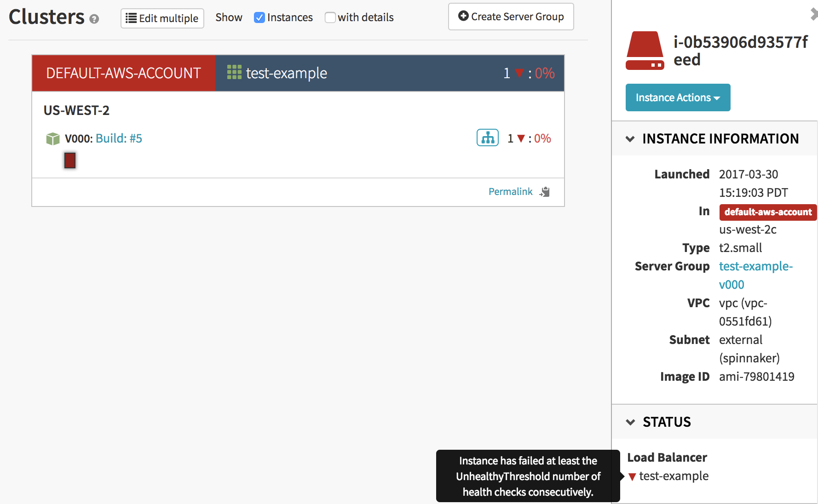Click the large red instance icon

645,51
